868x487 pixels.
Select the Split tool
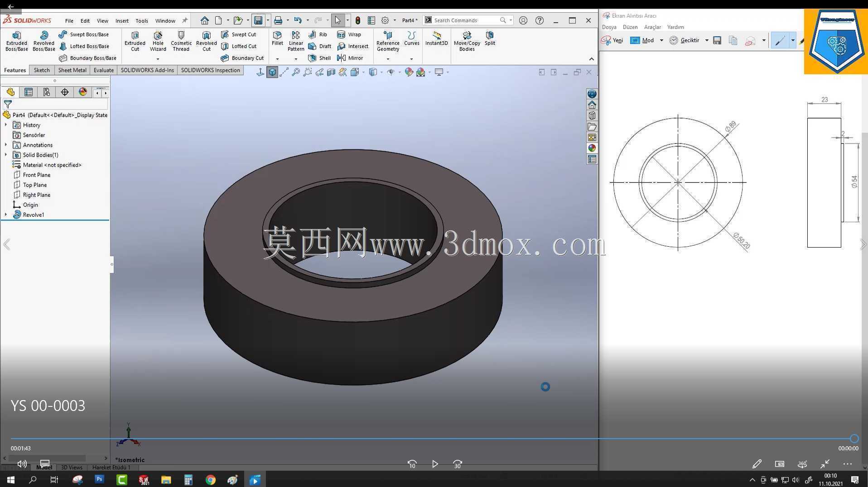(490, 38)
